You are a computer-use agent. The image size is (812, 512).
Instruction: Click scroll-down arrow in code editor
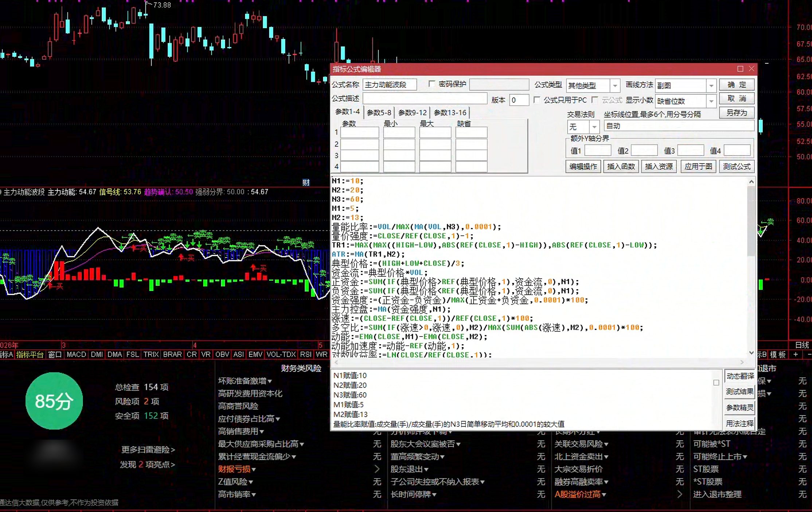tap(752, 353)
